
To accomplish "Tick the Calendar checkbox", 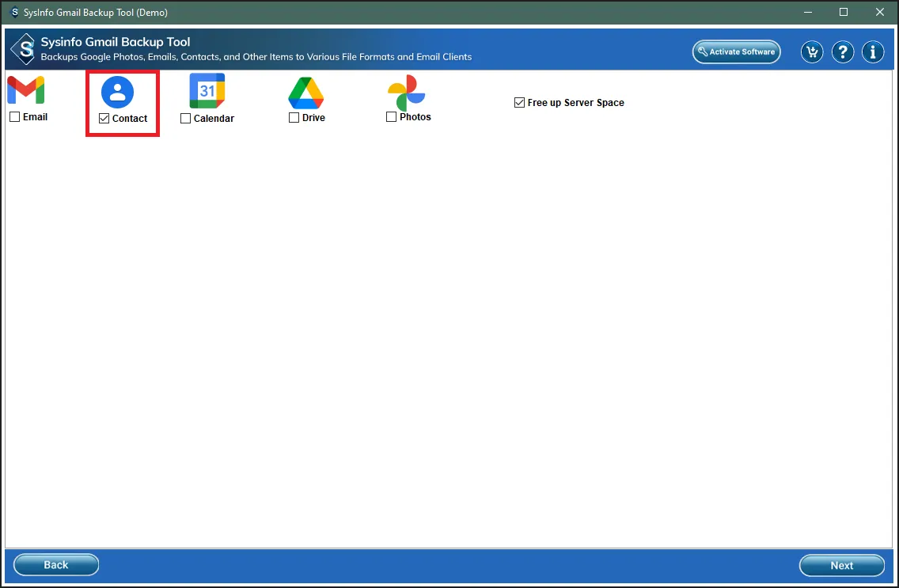I will click(x=185, y=119).
